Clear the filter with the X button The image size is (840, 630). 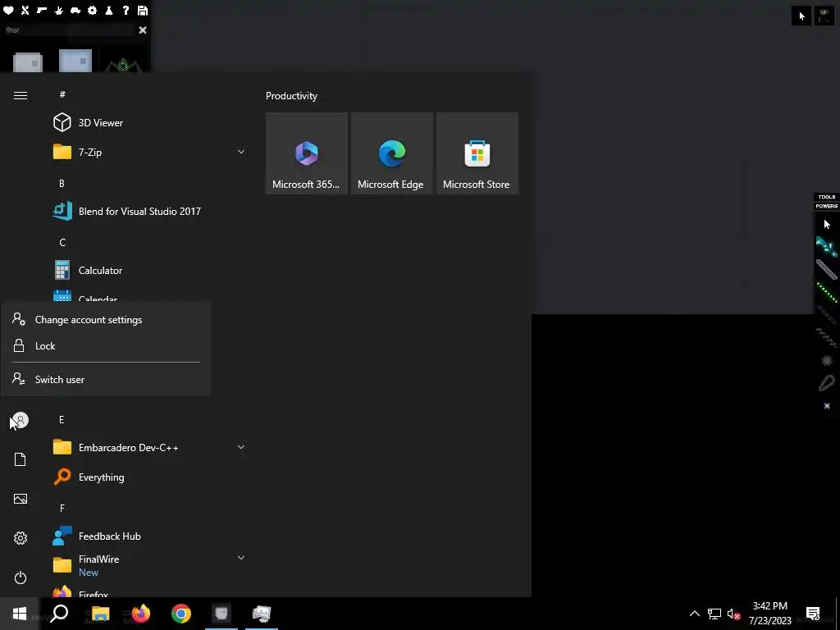[143, 30]
